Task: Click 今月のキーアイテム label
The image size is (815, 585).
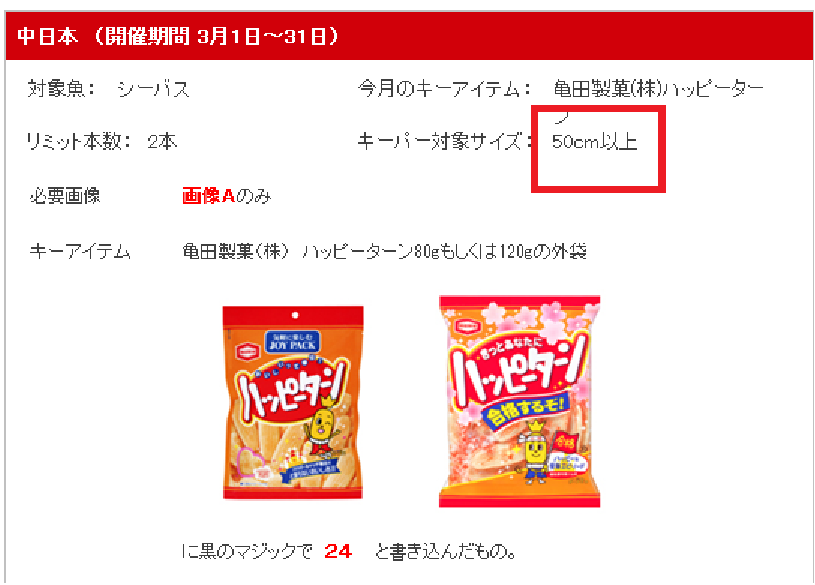Action: click(x=444, y=89)
